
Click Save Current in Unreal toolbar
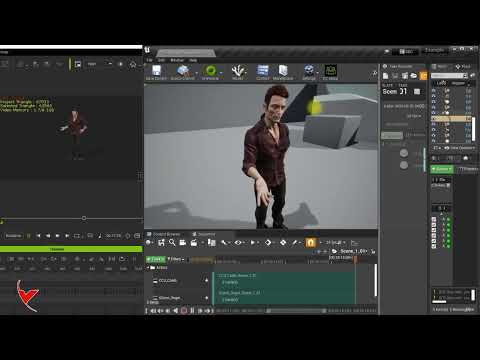pos(156,72)
